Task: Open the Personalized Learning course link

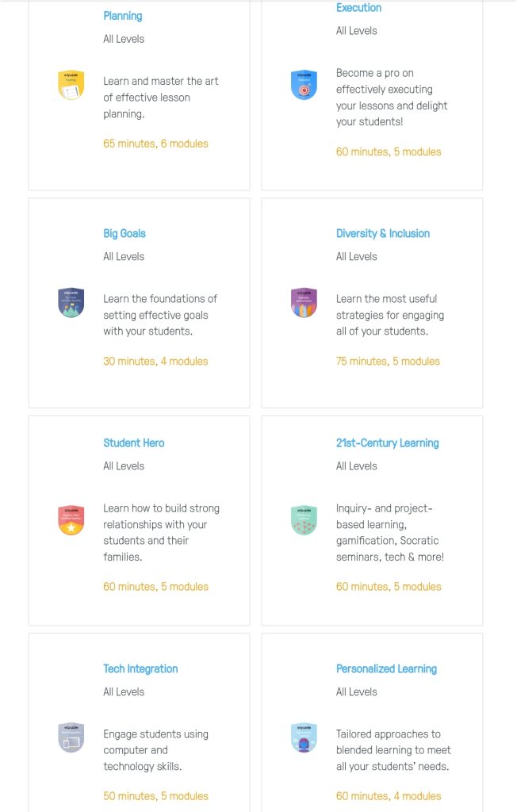Action: click(x=386, y=668)
